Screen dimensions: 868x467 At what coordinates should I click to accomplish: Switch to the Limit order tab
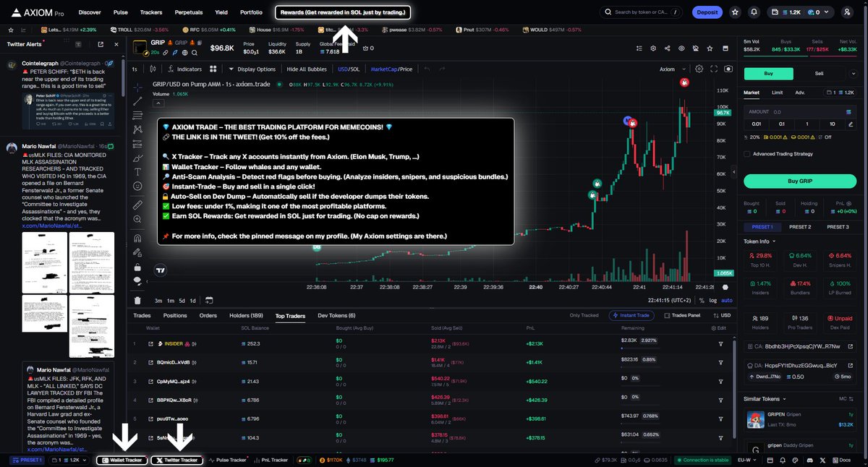[x=777, y=93]
